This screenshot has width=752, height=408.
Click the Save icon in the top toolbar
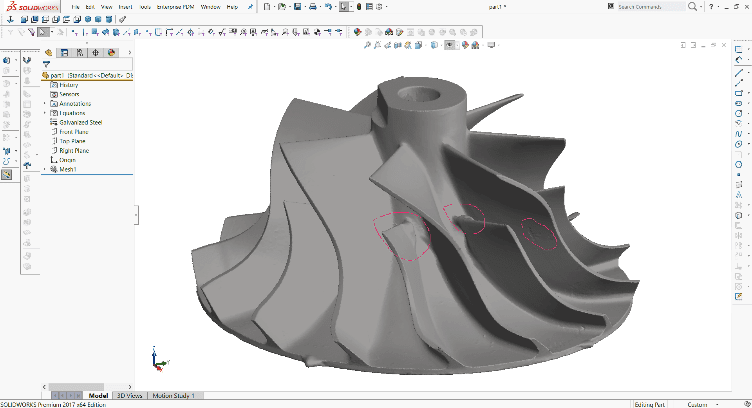tap(297, 7)
